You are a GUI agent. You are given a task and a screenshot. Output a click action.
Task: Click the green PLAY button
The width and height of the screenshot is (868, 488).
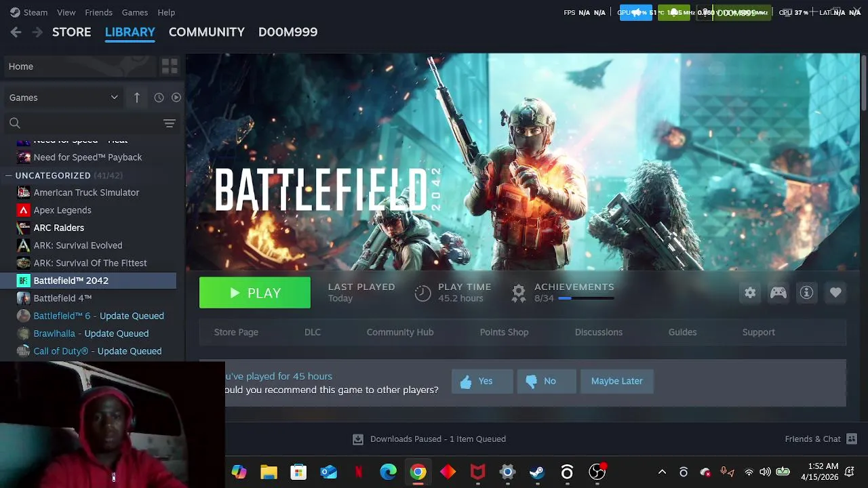tap(255, 293)
